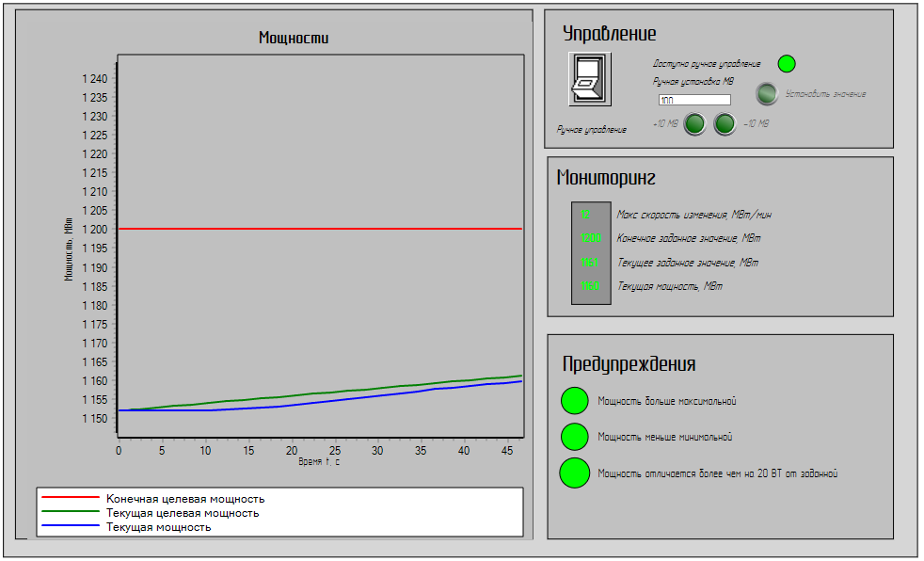Click the power below minimum warning lamp
The image size is (924, 561).
point(574,437)
